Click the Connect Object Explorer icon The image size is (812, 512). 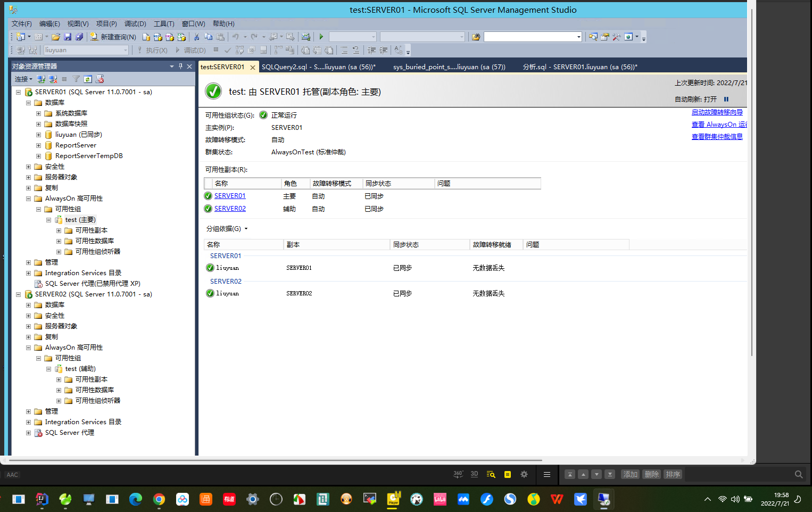pyautogui.click(x=41, y=79)
